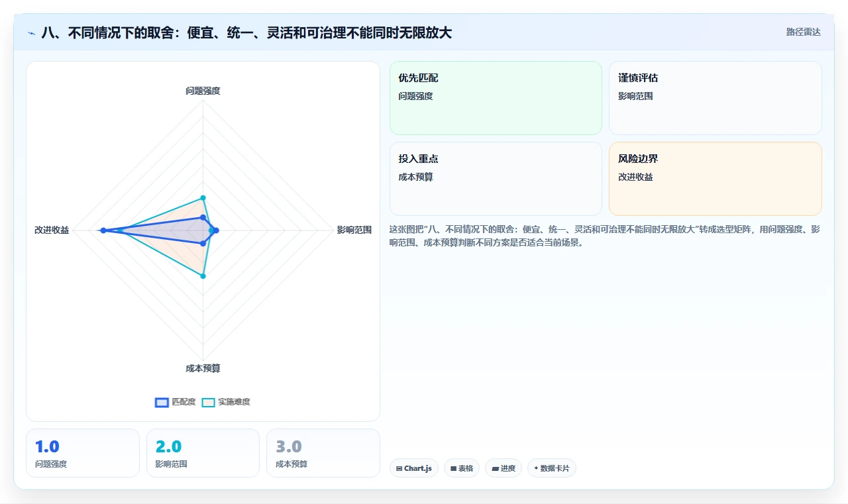Viewport: 848px width, 504px height.
Task: Click the blue 匹配度 point on 改进收益 axis
Action: pyautogui.click(x=103, y=230)
